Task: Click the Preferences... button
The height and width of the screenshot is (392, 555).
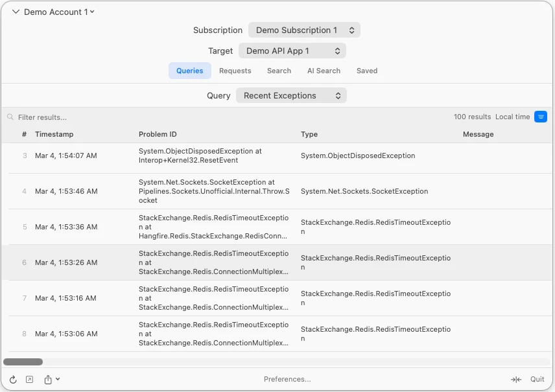Action: (287, 380)
